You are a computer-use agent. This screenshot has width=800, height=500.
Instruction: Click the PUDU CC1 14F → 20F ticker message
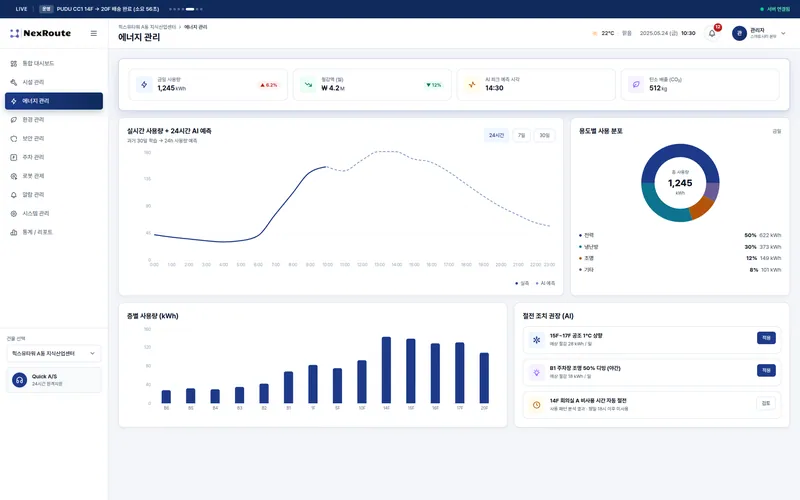pos(108,9)
